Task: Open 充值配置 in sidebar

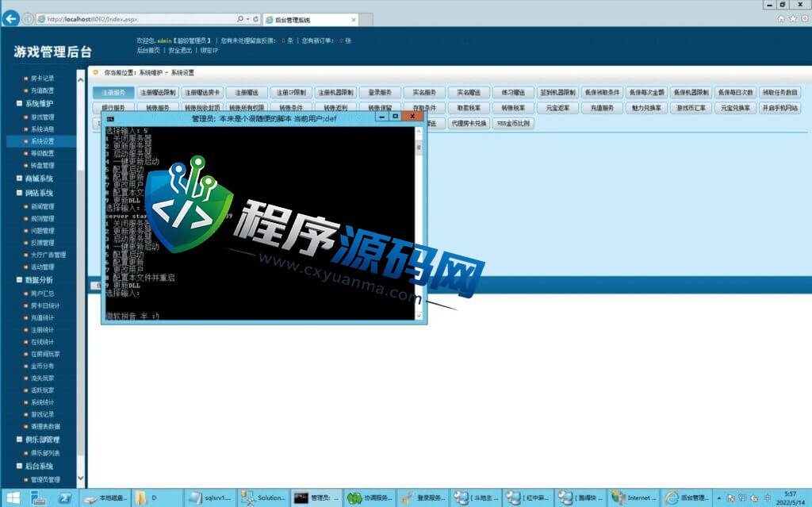Action: 43,90
